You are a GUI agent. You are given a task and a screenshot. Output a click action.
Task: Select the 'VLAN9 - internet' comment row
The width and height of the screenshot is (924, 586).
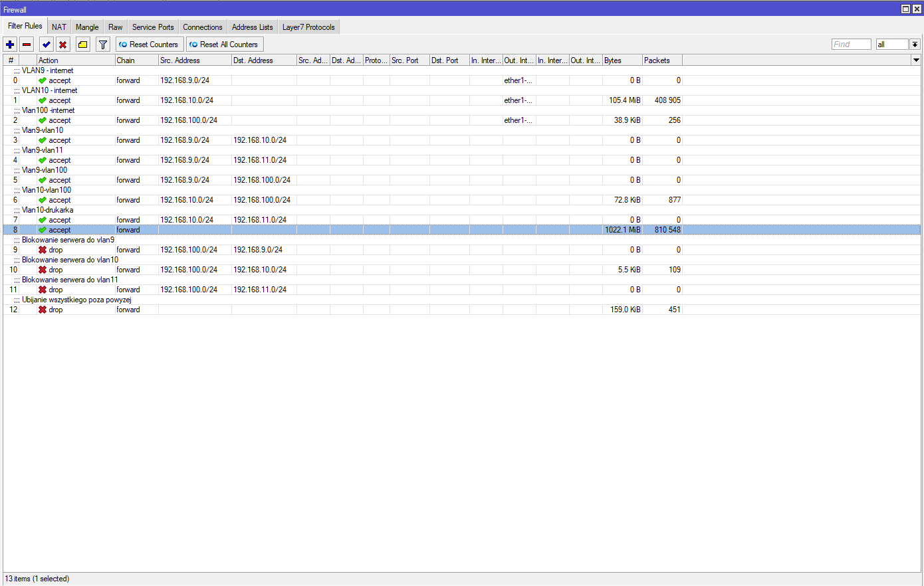tap(462, 70)
